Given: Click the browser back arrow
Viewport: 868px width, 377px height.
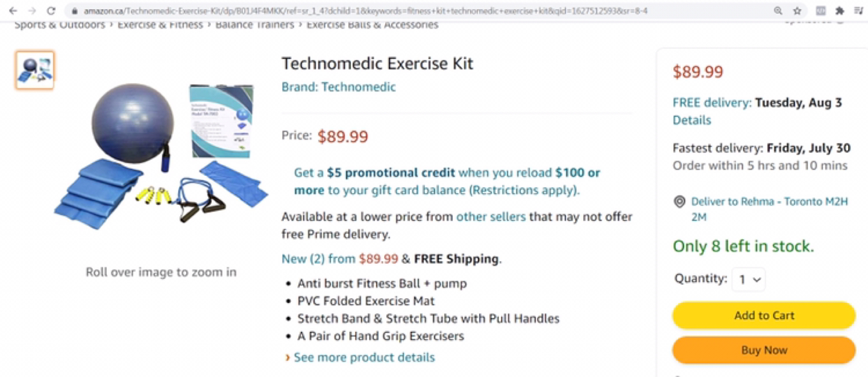Looking at the screenshot, I should click(x=13, y=10).
